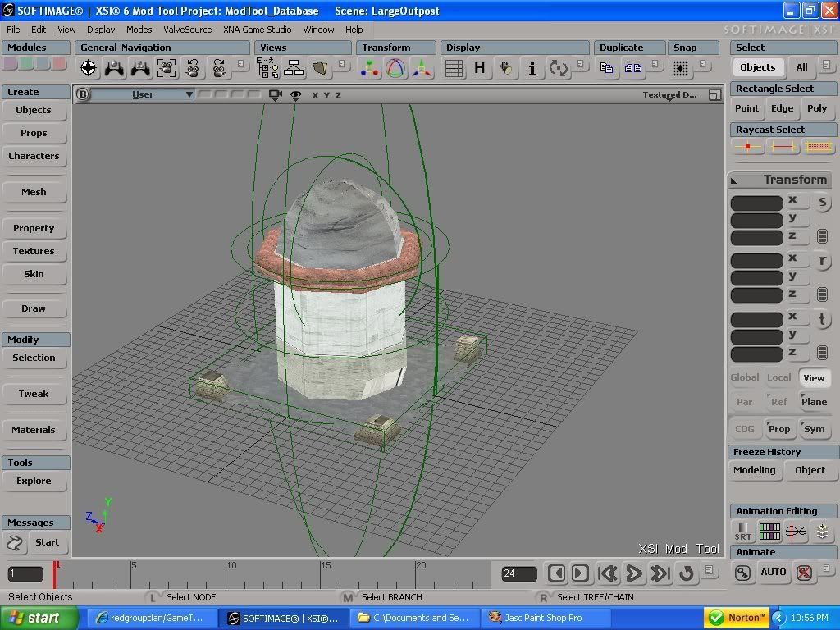Screen dimensions: 840x630
Task: Click the translate axes transform icon
Action: point(422,68)
